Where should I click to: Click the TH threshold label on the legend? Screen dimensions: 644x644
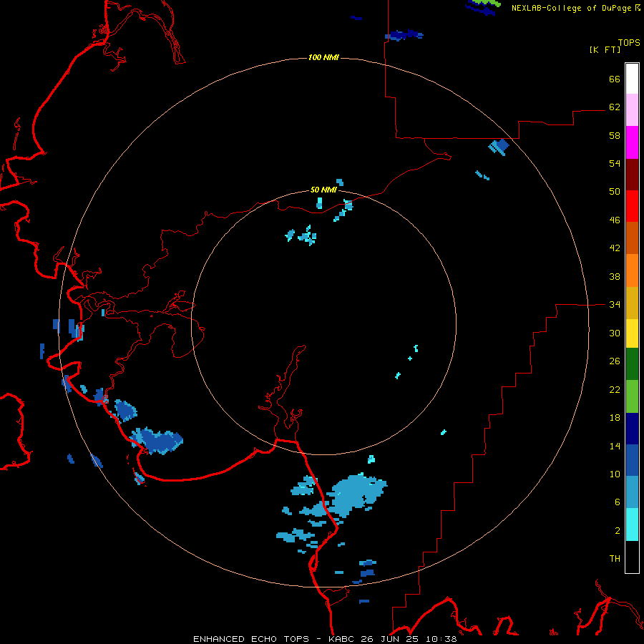(x=615, y=559)
